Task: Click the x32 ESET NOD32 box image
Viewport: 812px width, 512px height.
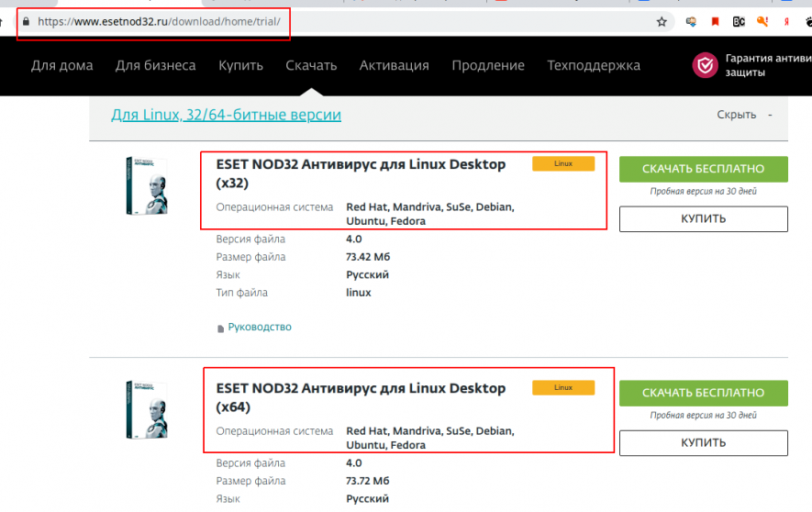Action: point(147,186)
